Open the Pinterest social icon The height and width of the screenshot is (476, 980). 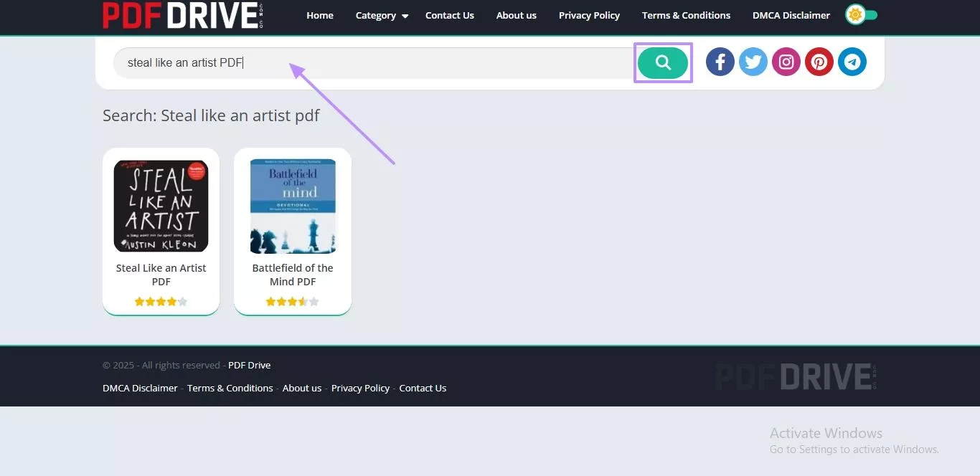pyautogui.click(x=819, y=62)
